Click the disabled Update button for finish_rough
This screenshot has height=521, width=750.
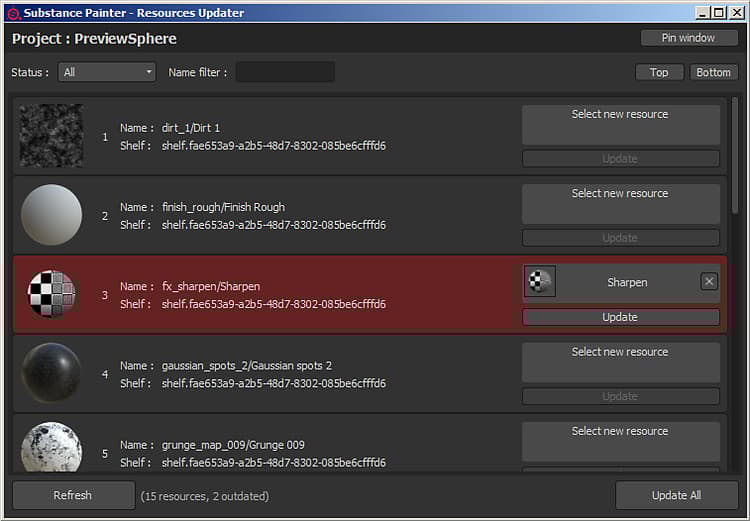(x=620, y=238)
